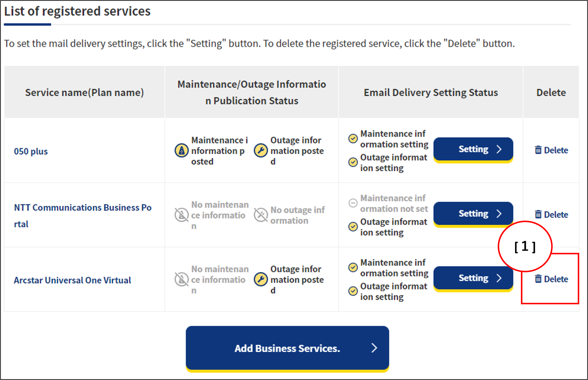This screenshot has width=588, height=380.
Task: Click 050 plus maintenance setting checkmark
Action: 353,138
